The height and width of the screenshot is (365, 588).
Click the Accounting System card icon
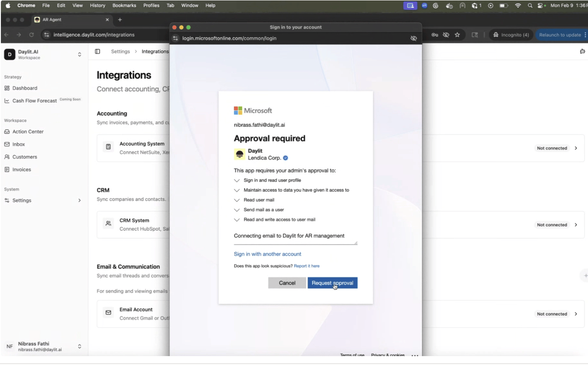coord(108,147)
